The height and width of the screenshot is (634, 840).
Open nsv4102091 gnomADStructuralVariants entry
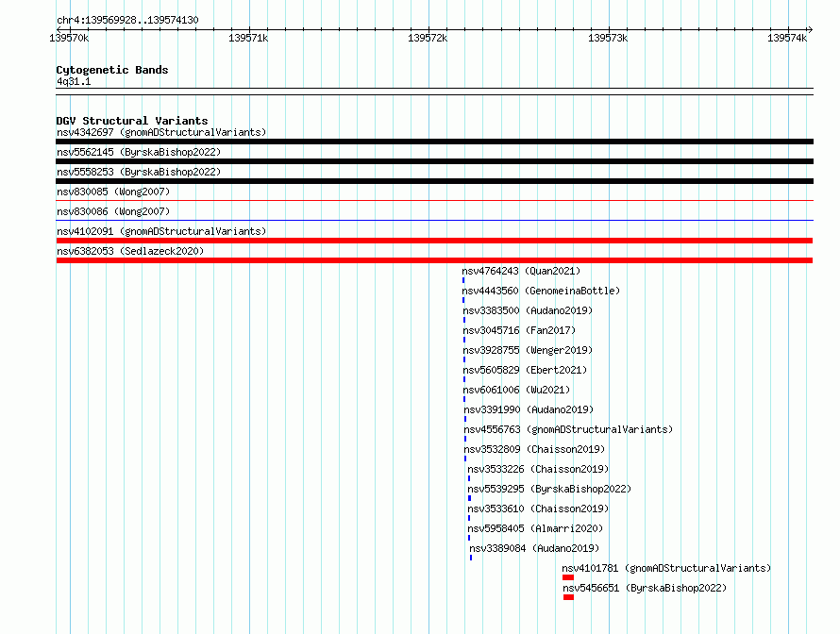point(161,231)
